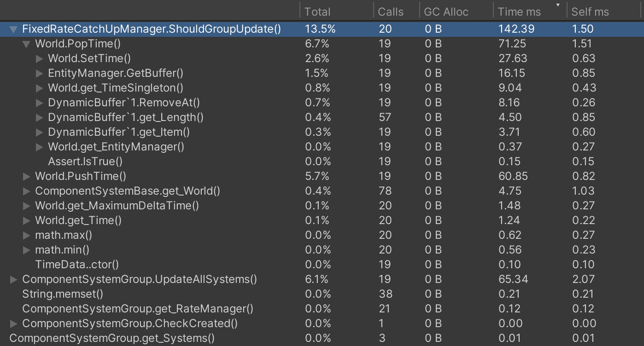Select the World.PopTime() row
Image resolution: width=644 pixels, height=346 pixels.
point(322,44)
